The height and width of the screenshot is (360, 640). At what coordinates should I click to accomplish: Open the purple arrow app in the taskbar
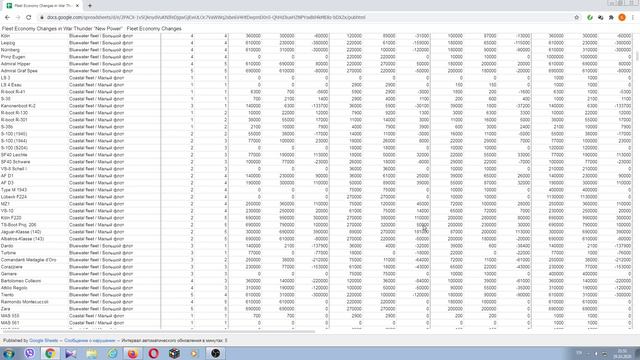tap(71, 353)
